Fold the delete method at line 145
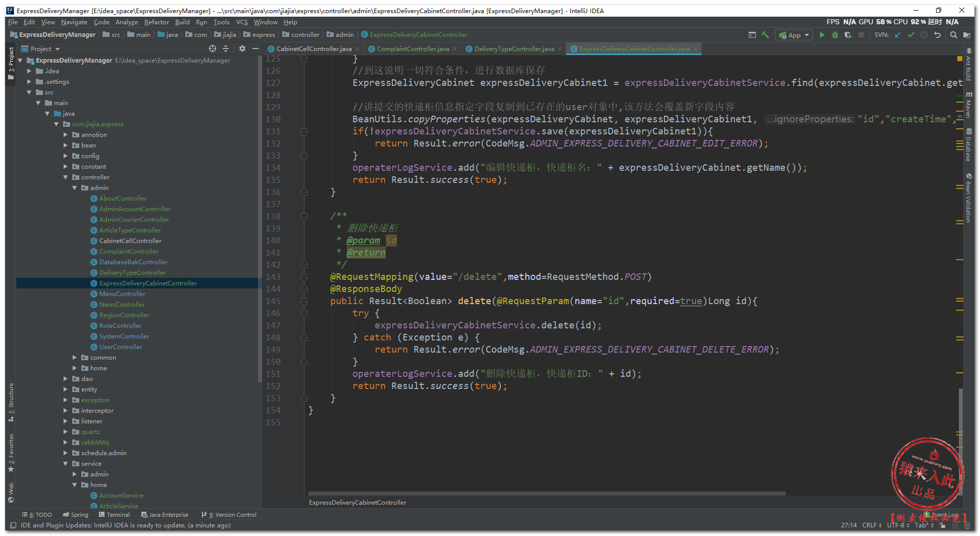Viewport: 980px width, 536px height. coord(304,301)
